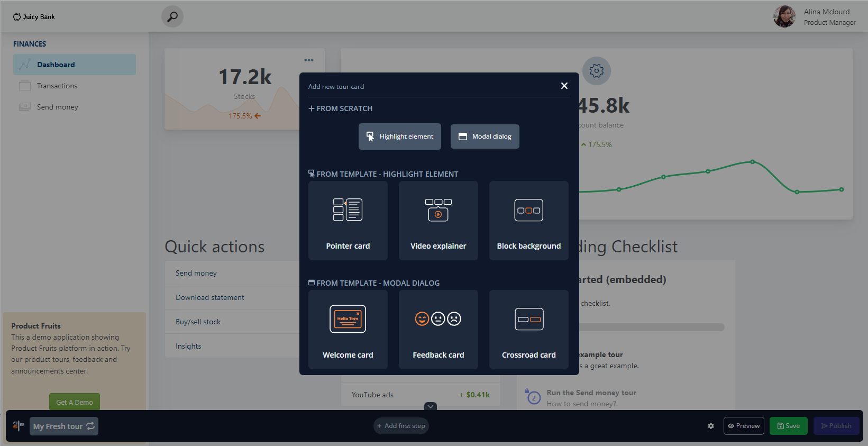Screen dimensions: 868x446
Task: Pick the Block background template
Action: pos(528,221)
